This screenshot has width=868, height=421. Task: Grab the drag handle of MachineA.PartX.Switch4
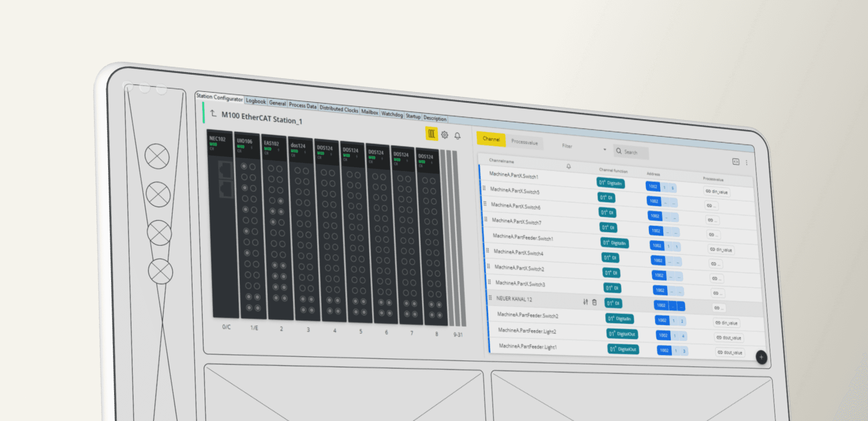click(x=487, y=250)
